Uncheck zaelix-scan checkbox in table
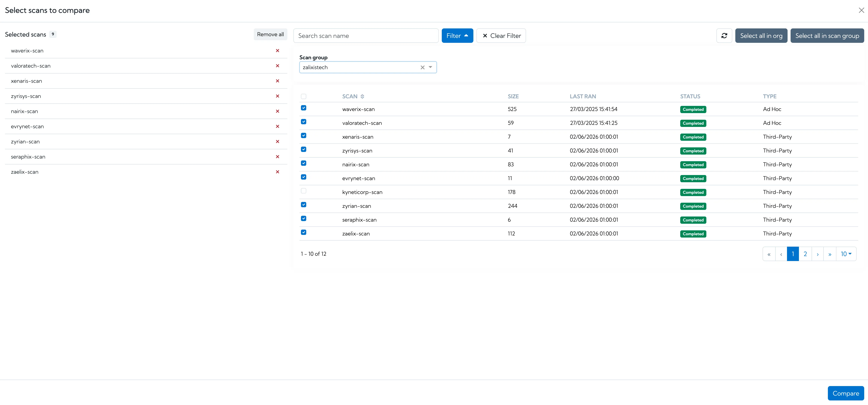Screen dimensions: 868x405 (x=304, y=232)
